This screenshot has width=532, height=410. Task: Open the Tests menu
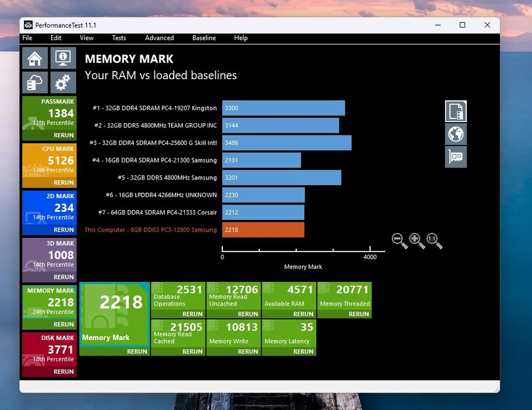pos(118,38)
